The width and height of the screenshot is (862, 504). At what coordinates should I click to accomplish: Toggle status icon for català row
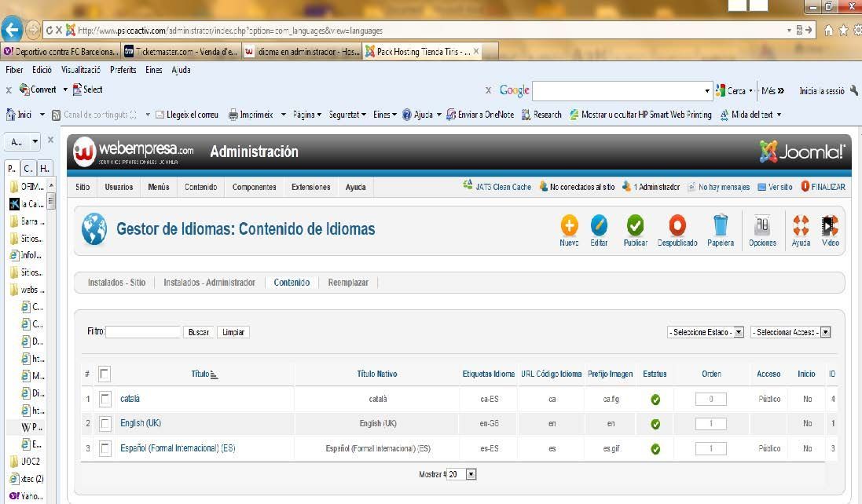tap(655, 400)
